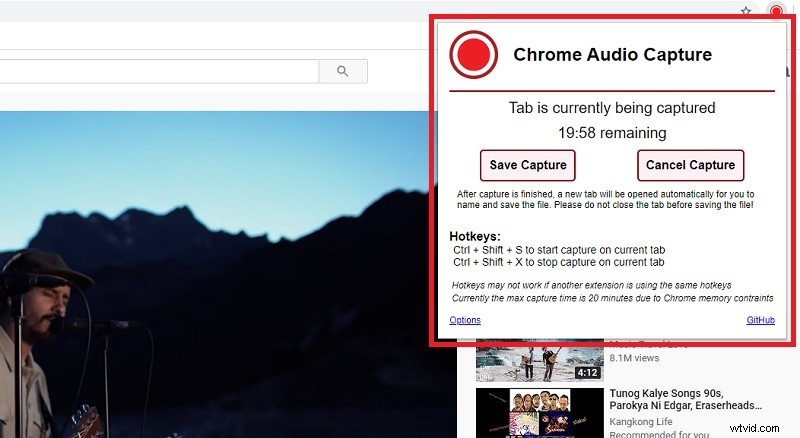Open the Kangkong Life channel name

[641, 422]
